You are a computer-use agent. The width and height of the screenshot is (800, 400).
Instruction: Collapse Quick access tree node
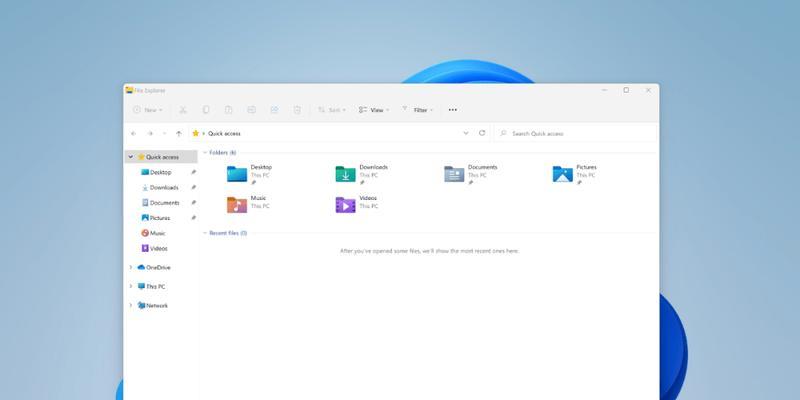[131, 157]
